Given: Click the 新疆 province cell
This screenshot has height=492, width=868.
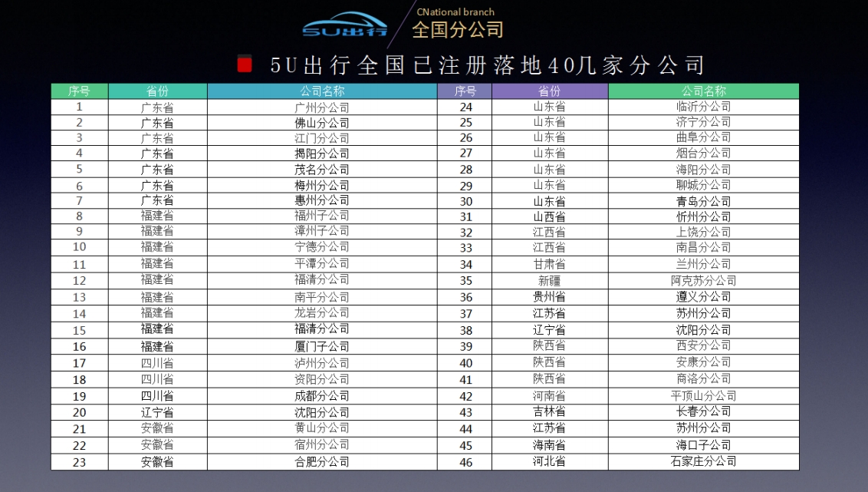Looking at the screenshot, I should click(x=550, y=280).
